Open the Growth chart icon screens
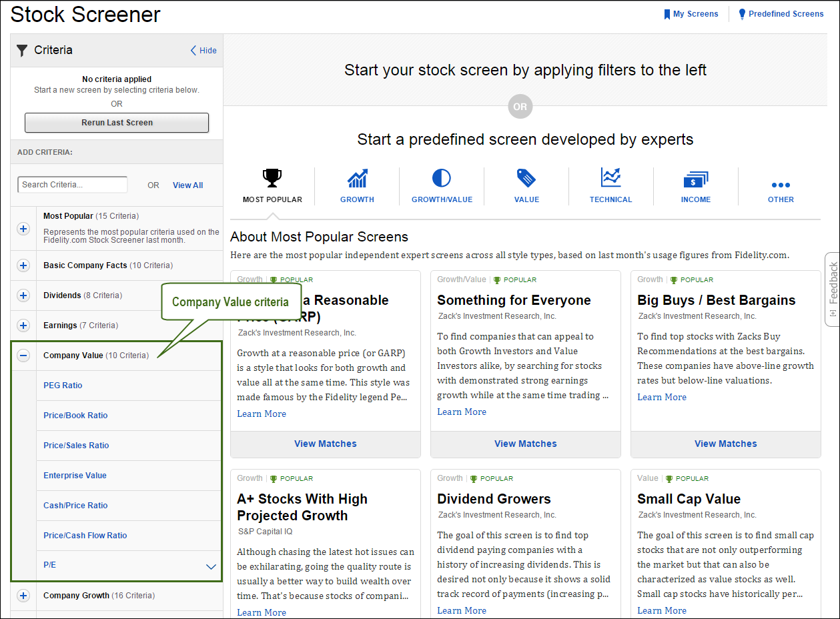The width and height of the screenshot is (840, 619). pyautogui.click(x=357, y=179)
